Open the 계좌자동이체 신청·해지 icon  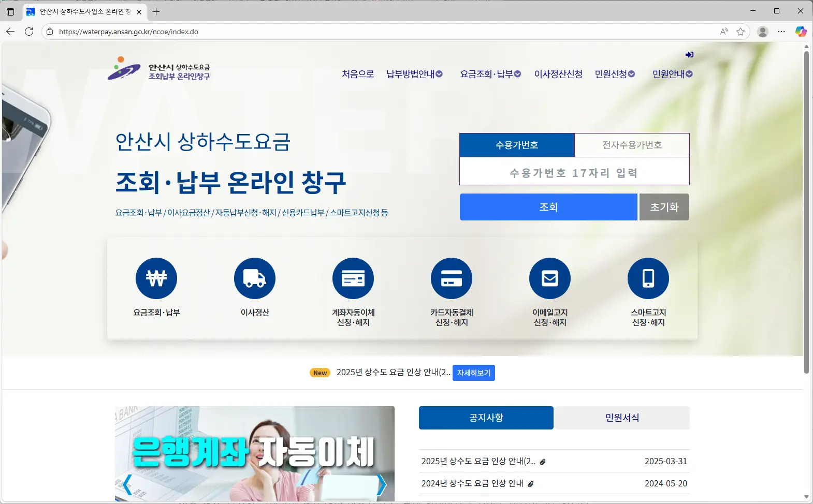pyautogui.click(x=353, y=278)
